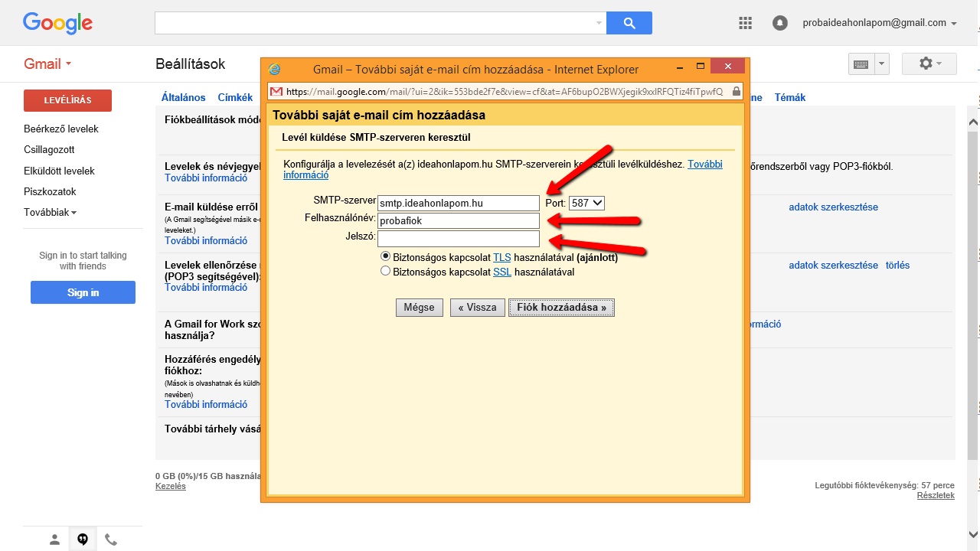Click into the Felhasználónév input field
Viewport: 980px width, 551px height.
[x=459, y=220]
